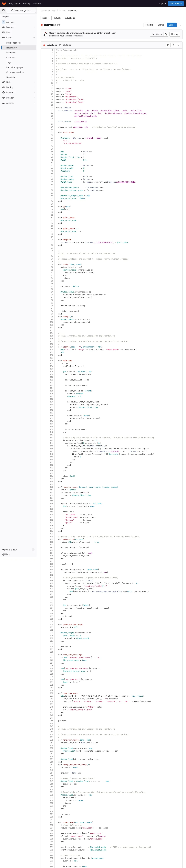Click outvoke folder in file path
The image size is (186, 868).
[x=58, y=18]
